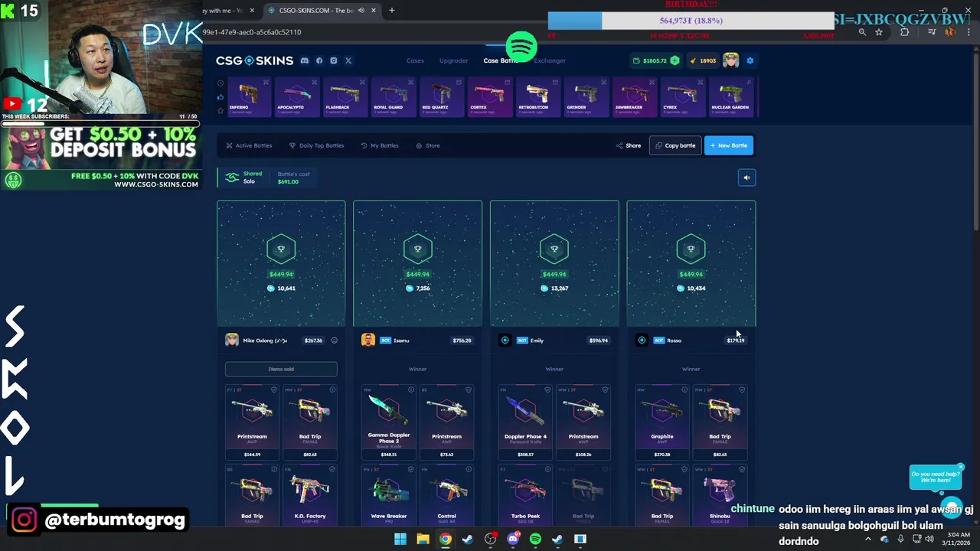Image resolution: width=980 pixels, height=551 pixels.
Task: Open the Retrobution drop thumbnail
Action: (x=537, y=97)
